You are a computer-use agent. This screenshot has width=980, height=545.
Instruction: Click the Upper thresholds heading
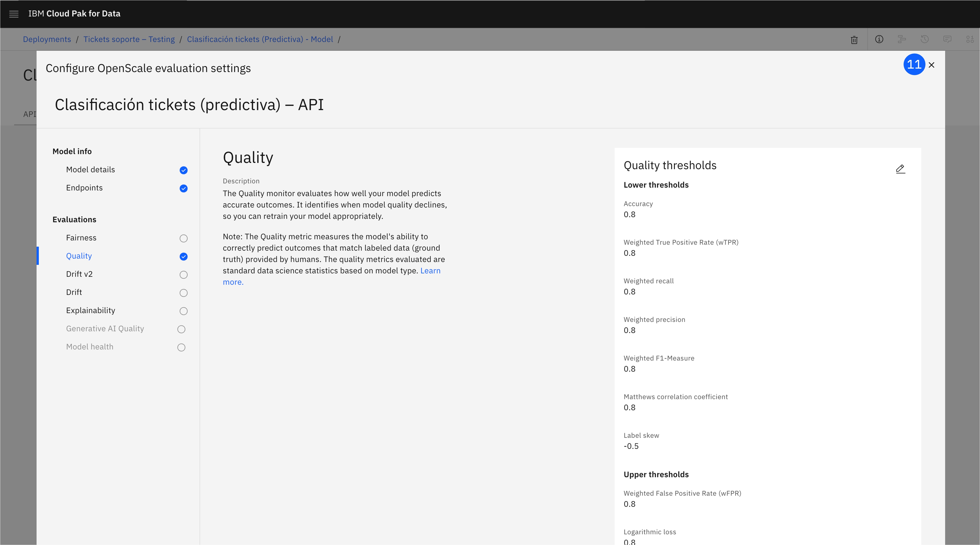coord(656,475)
